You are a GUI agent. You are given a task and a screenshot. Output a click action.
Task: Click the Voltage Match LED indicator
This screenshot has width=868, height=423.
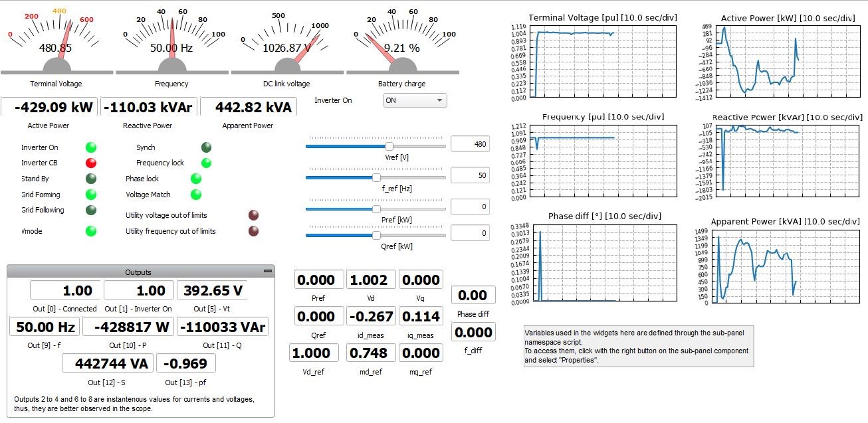(196, 195)
